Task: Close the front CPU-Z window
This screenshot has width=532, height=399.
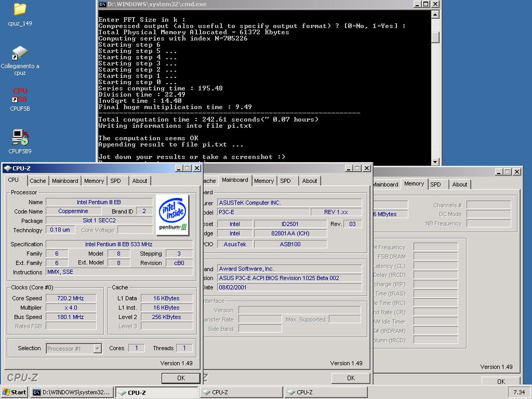Action: pos(197,168)
